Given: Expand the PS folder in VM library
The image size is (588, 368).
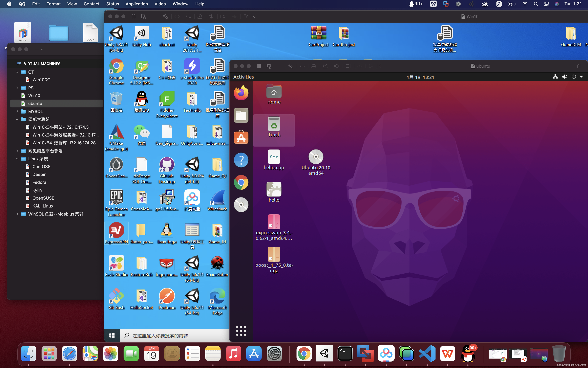Looking at the screenshot, I should [x=17, y=88].
